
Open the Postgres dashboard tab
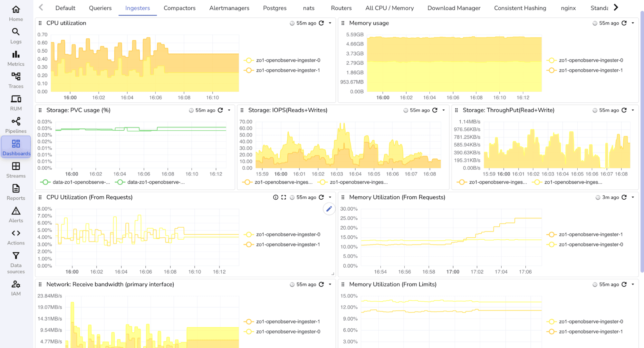pyautogui.click(x=274, y=8)
